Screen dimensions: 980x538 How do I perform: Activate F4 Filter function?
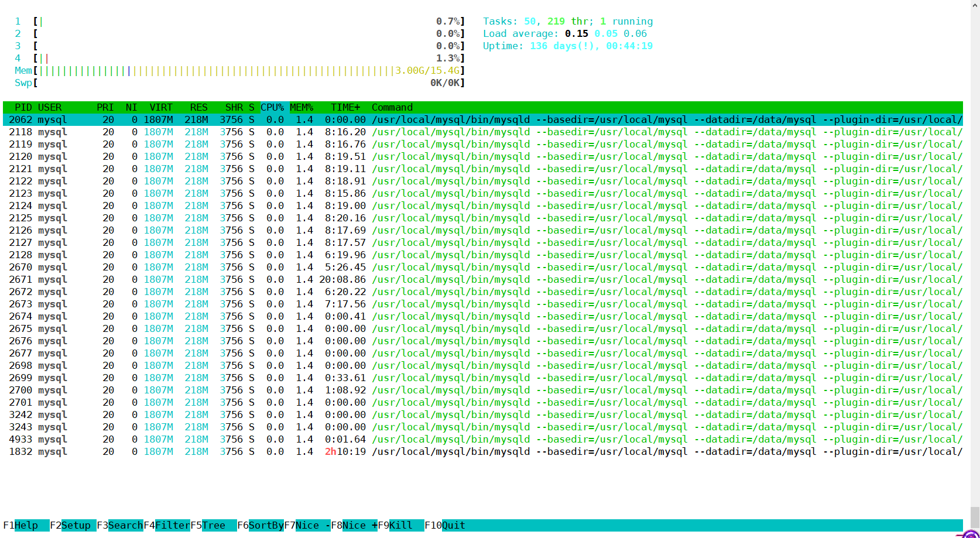[167, 525]
